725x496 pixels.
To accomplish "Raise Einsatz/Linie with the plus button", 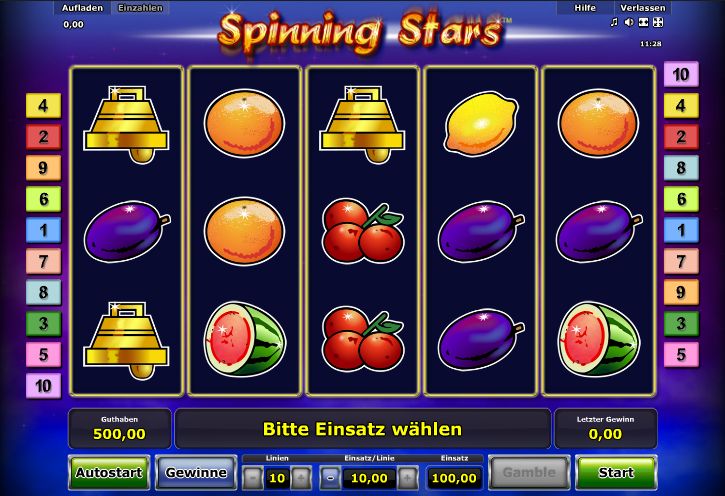I will 407,478.
